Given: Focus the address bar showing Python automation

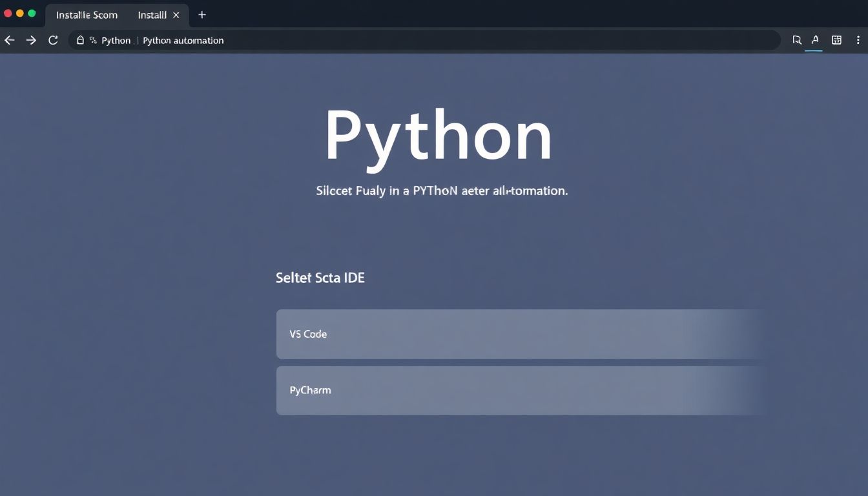Looking at the screenshot, I should 387,40.
